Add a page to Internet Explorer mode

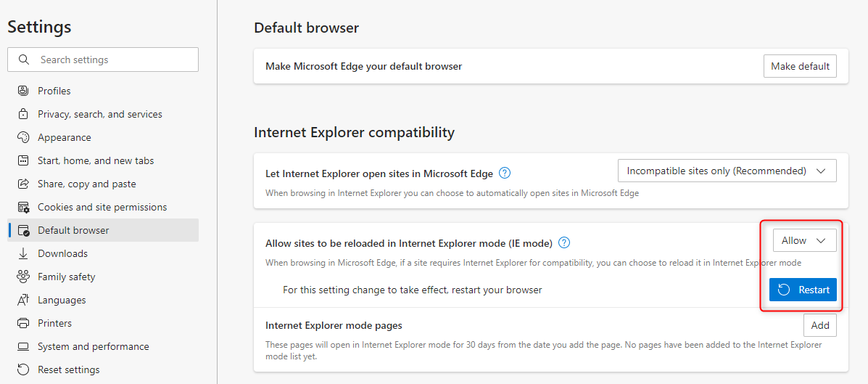[819, 325]
